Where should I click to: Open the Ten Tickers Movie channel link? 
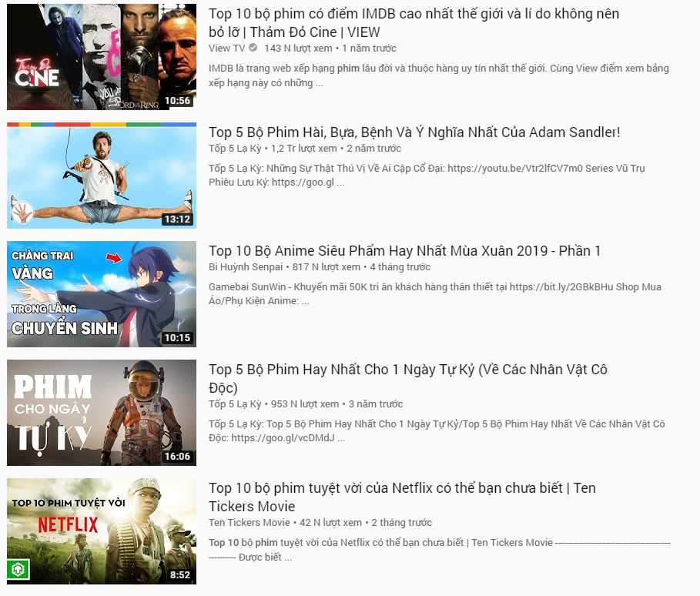(249, 522)
